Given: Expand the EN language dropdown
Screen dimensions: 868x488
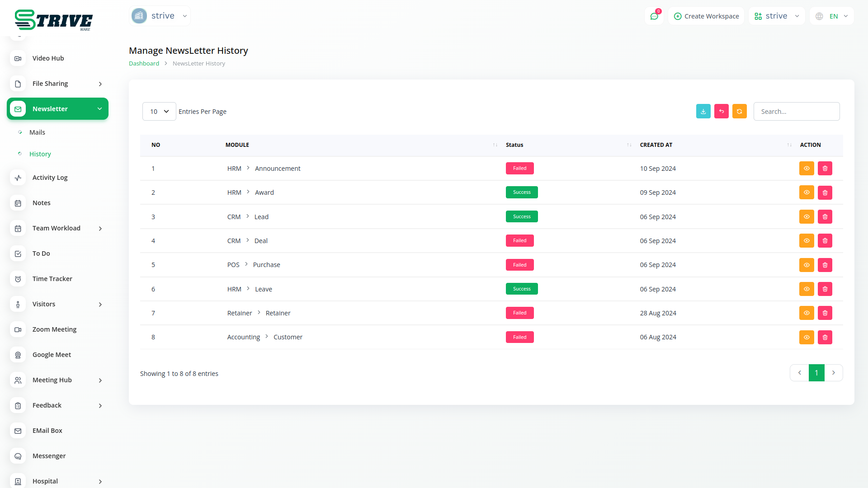Looking at the screenshot, I should pos(832,16).
